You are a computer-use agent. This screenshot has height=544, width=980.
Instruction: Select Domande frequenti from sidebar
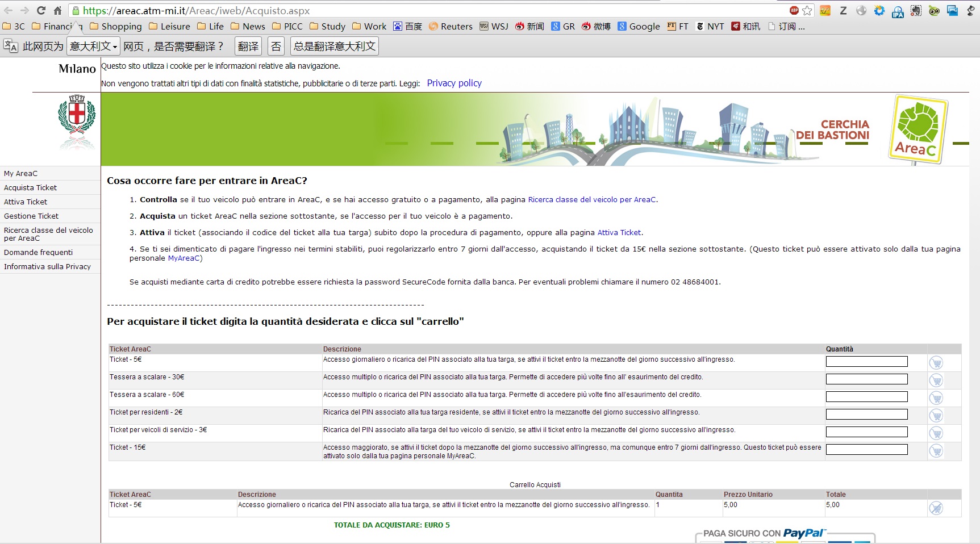coord(38,252)
